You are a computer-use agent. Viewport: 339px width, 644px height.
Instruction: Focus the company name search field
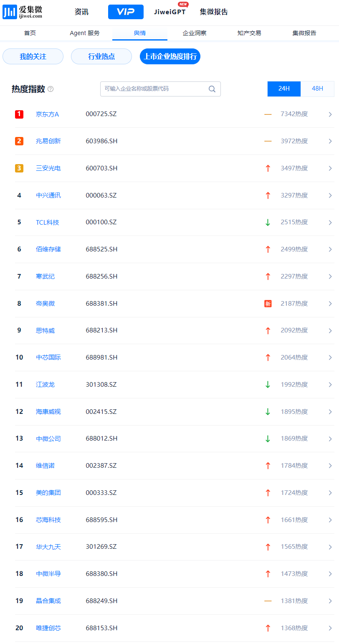154,89
